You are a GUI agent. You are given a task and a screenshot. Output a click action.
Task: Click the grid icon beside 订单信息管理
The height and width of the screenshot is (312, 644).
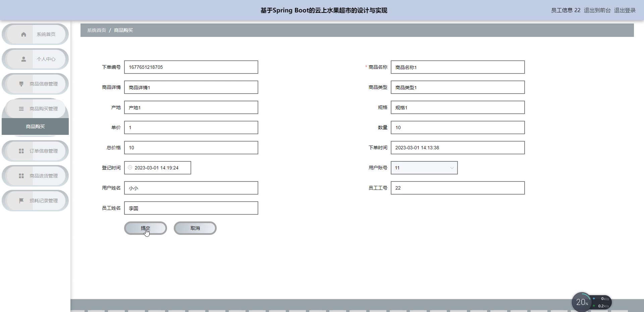click(21, 151)
